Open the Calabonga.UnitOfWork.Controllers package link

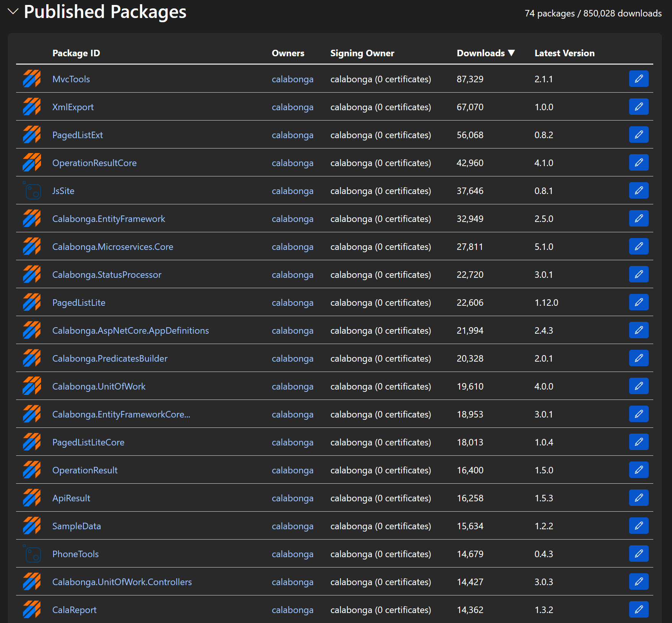122,582
